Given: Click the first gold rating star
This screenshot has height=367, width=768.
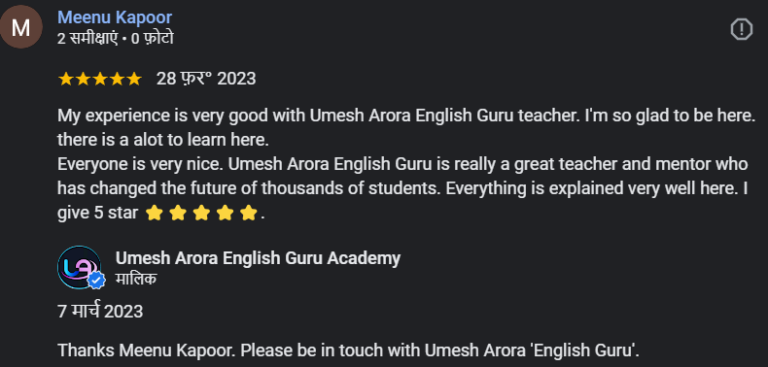Looking at the screenshot, I should (x=65, y=79).
